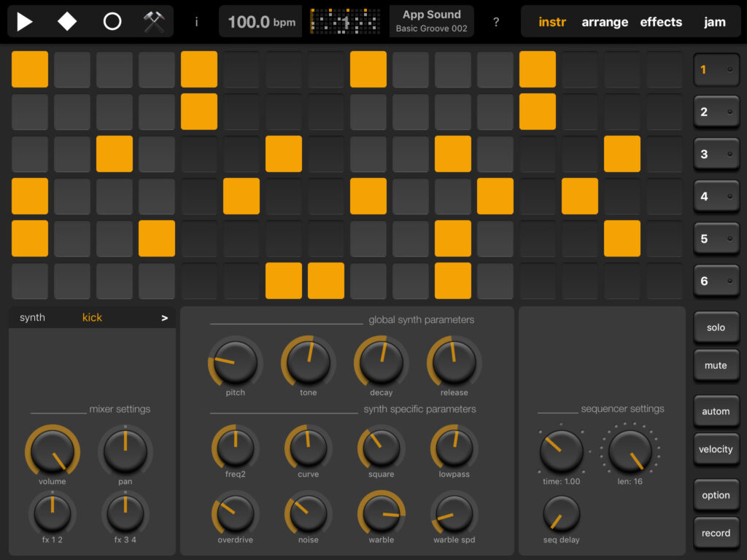
Task: Switch to the arrange tab
Action: click(605, 22)
